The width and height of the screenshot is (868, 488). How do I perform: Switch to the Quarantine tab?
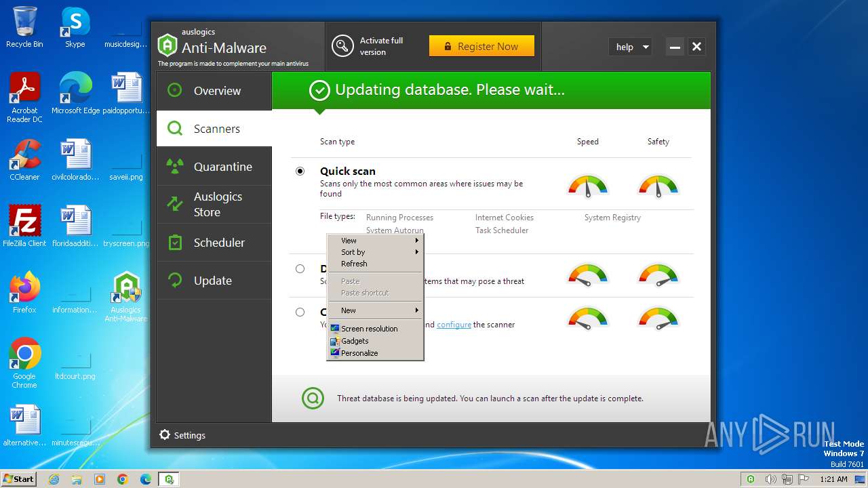pyautogui.click(x=214, y=167)
